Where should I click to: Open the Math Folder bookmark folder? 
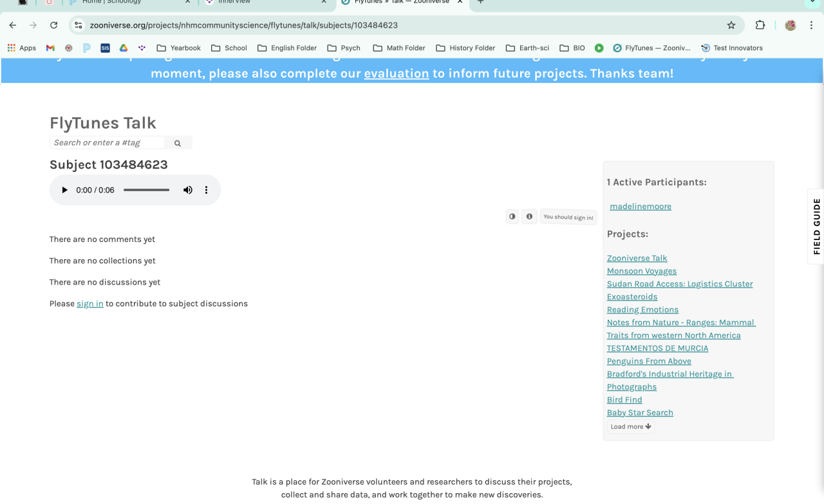(x=398, y=48)
